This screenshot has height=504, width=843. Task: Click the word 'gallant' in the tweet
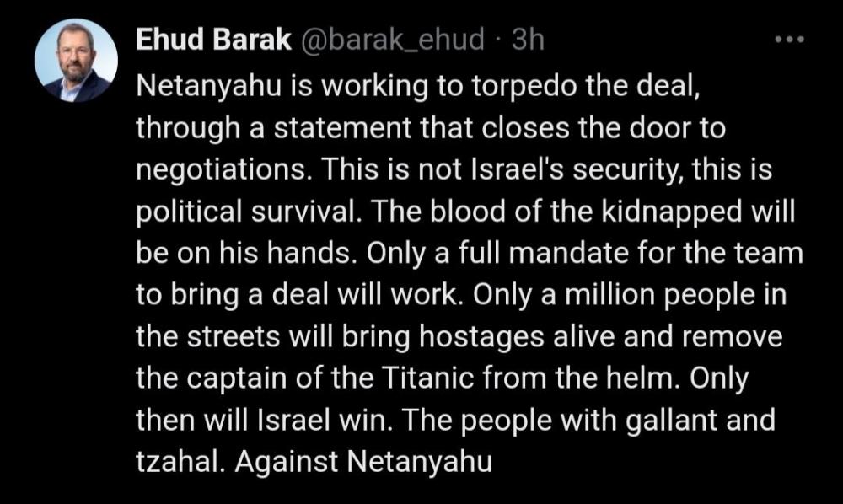click(x=672, y=420)
